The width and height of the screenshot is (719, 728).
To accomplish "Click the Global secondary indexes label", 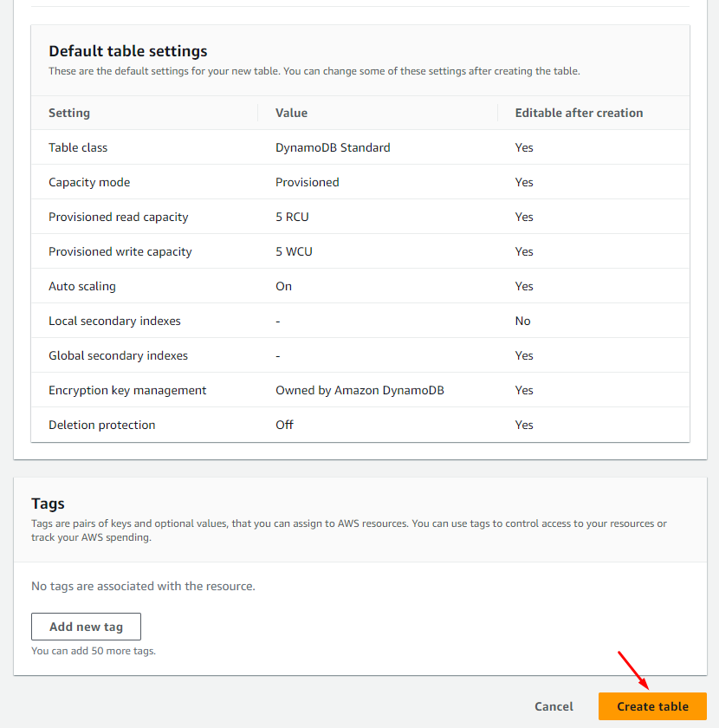I will click(x=118, y=355).
